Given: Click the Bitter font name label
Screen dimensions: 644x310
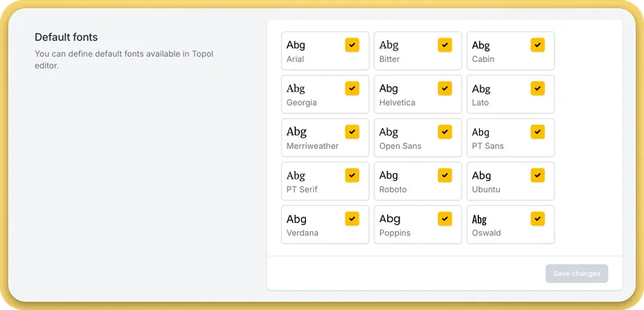Looking at the screenshot, I should point(390,59).
